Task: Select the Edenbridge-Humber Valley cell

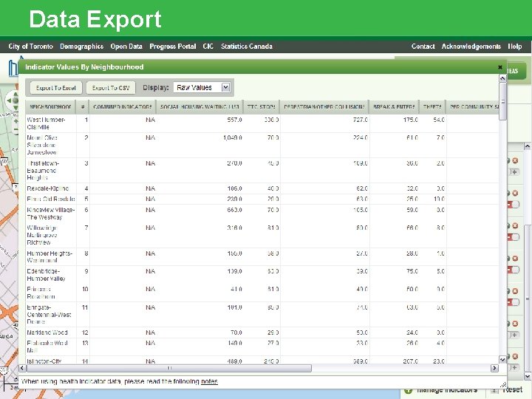Action: click(51, 275)
